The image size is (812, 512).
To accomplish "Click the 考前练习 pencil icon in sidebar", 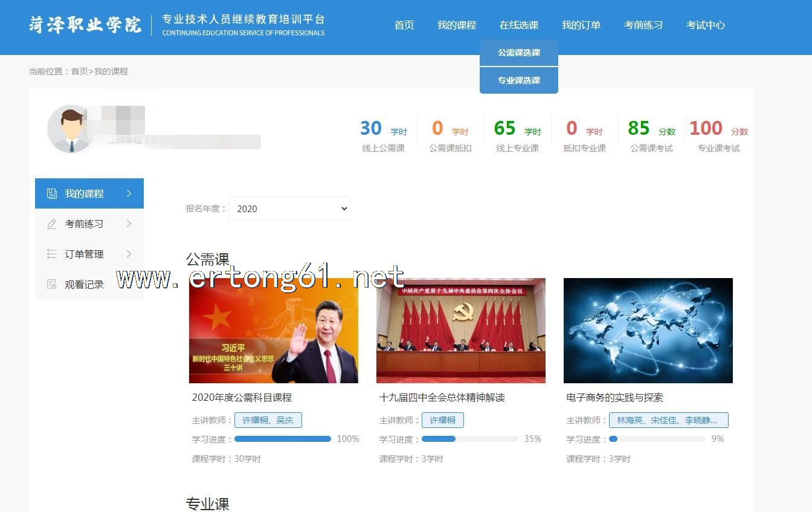I will pos(52,224).
